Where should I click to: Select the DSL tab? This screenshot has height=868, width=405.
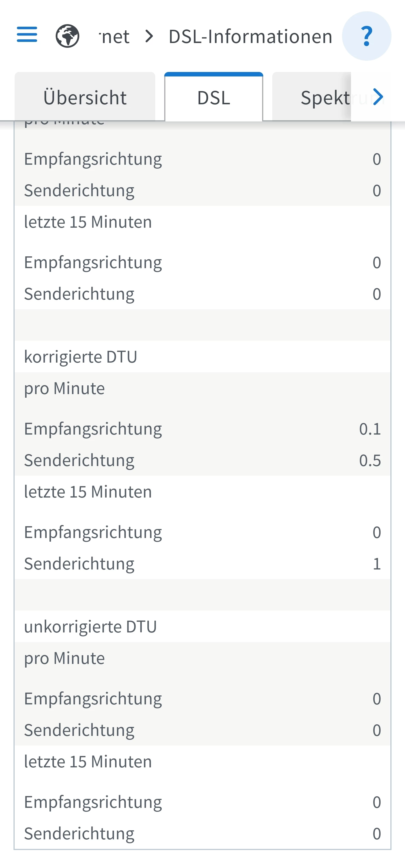(214, 98)
